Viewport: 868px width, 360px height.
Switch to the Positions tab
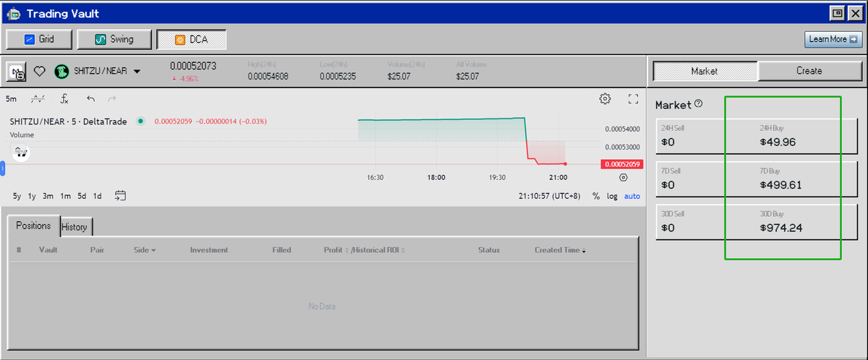33,226
